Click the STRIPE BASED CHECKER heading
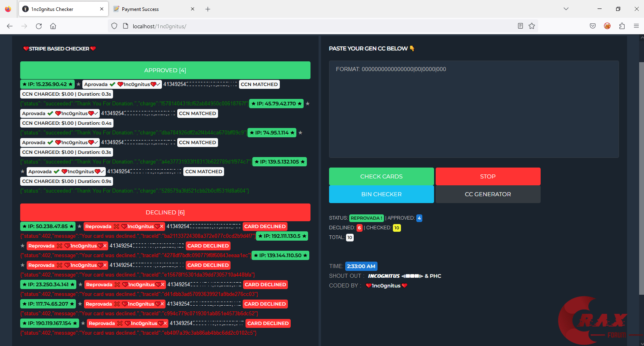Viewport: 644px width, 346px height. pyautogui.click(x=59, y=49)
